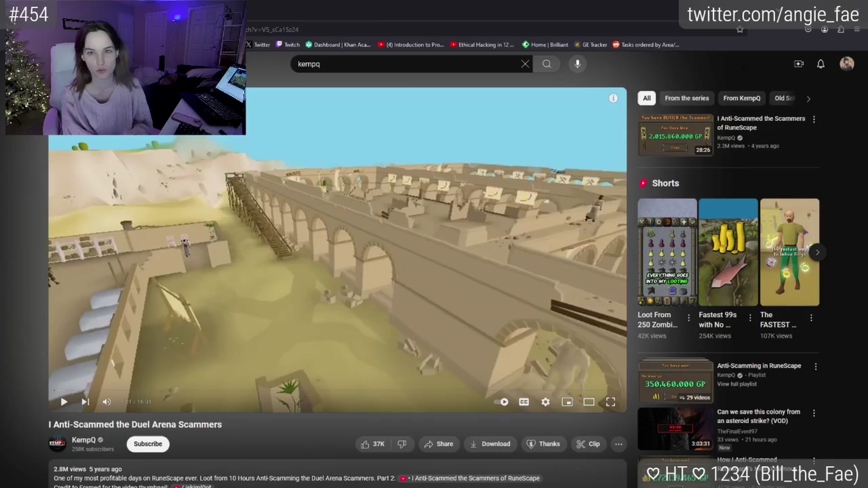Open Ethical Hacking bookmark
Screen dimensions: 868x488
pos(482,45)
